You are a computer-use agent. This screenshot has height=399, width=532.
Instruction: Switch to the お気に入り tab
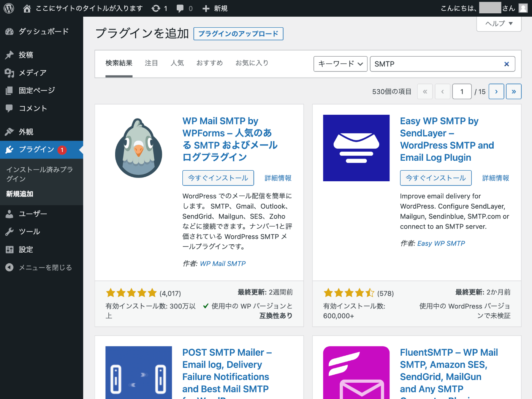point(252,63)
